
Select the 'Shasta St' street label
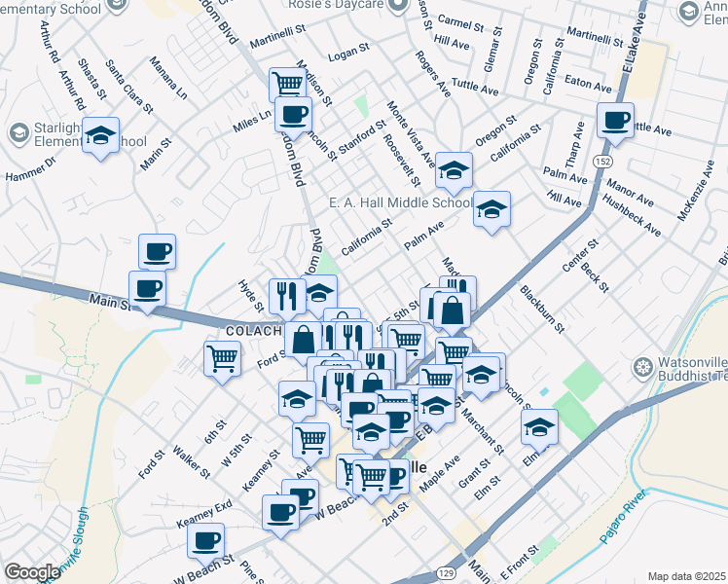click(91, 79)
